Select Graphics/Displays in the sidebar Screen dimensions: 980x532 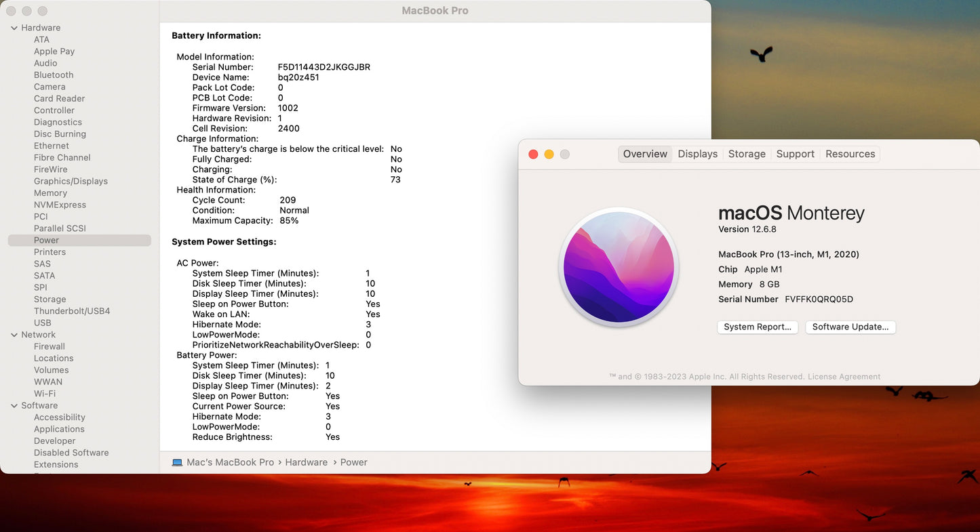pyautogui.click(x=71, y=181)
